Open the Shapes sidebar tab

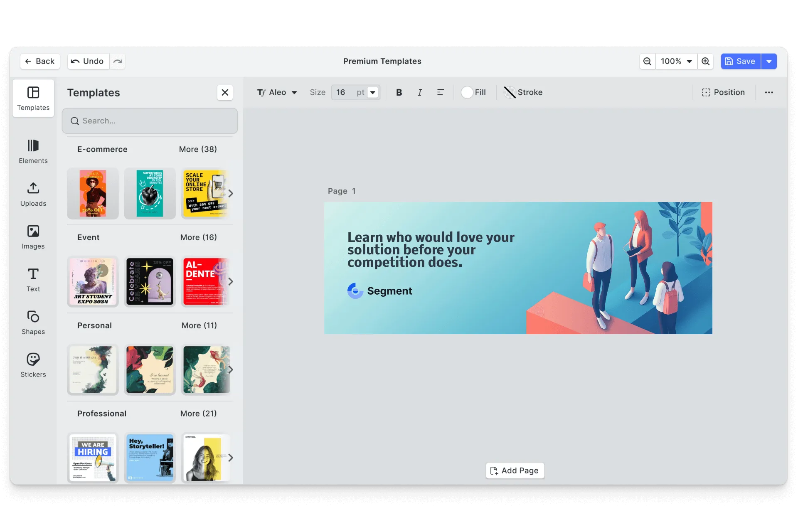tap(33, 323)
